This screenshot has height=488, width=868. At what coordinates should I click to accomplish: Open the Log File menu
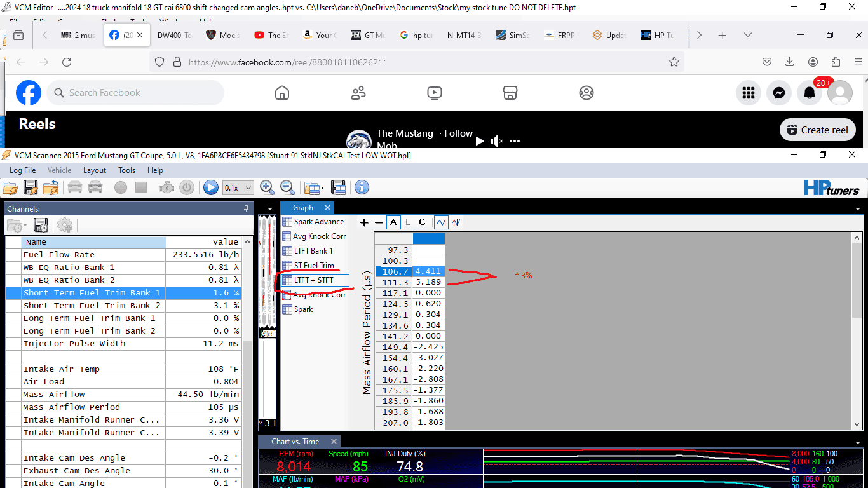[x=23, y=170]
